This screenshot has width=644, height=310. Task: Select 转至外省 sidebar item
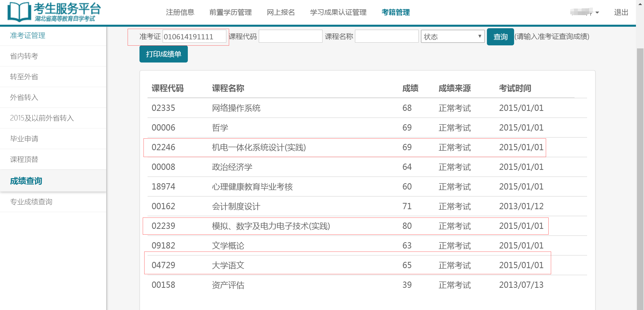53,77
